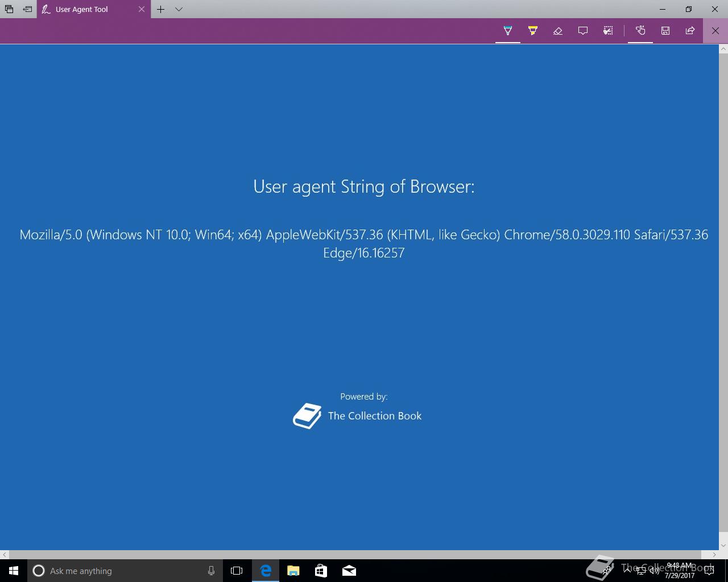This screenshot has height=582, width=728.
Task: Open the Store from taskbar
Action: click(321, 571)
